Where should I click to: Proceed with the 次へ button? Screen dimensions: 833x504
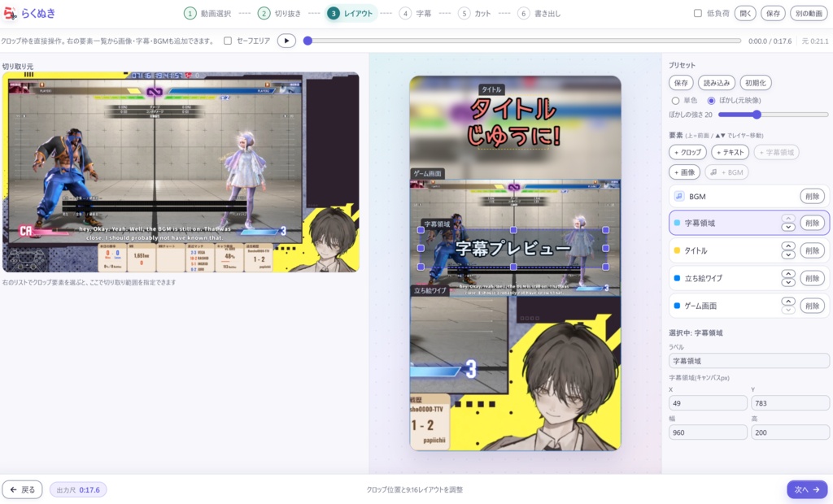click(x=807, y=489)
